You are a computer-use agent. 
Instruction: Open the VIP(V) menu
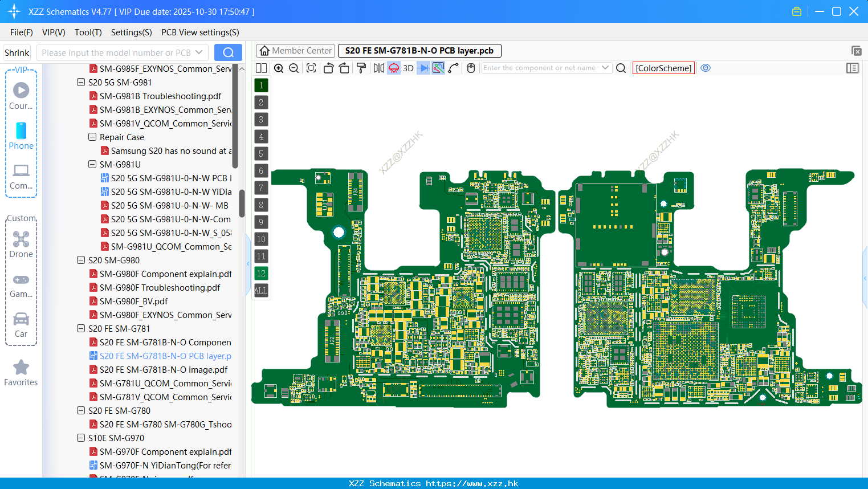54,32
